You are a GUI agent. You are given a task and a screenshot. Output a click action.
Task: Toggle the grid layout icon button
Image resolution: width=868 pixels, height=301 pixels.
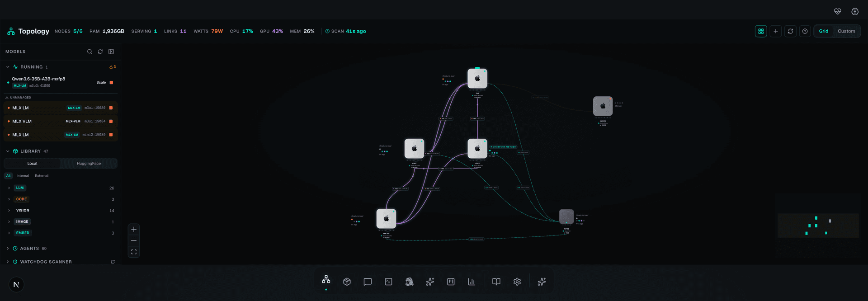(x=761, y=31)
